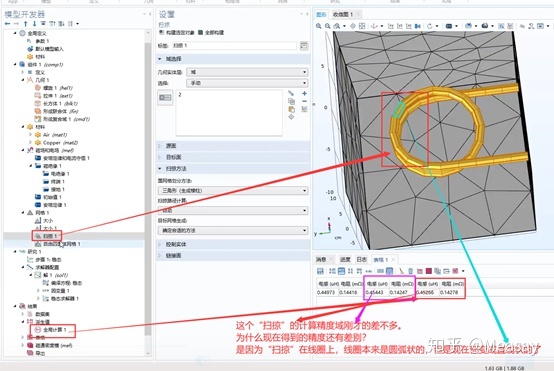Switch to the Messages tab
The height and width of the screenshot is (371, 554).
click(321, 260)
